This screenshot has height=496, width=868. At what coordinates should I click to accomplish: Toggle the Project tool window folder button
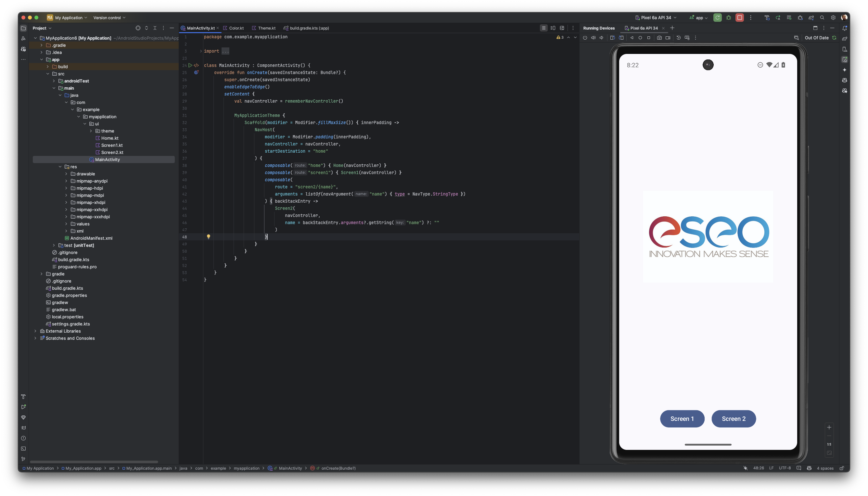(23, 28)
